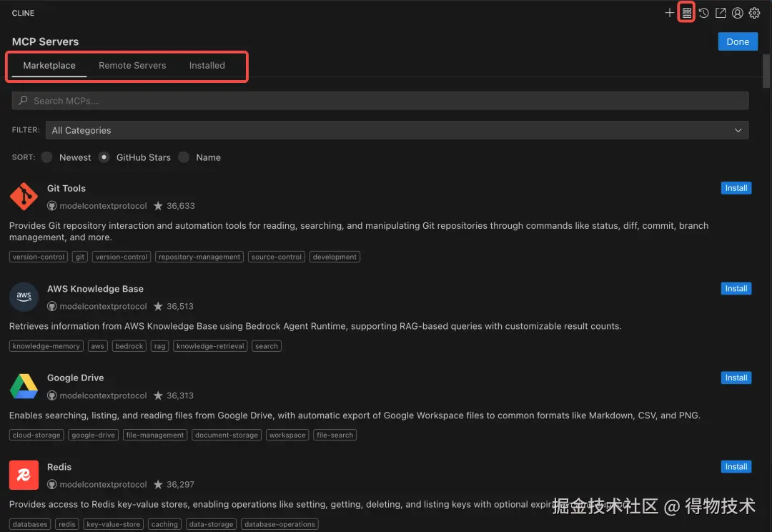
Task: Click the 'caching' tag
Action: pos(164,524)
